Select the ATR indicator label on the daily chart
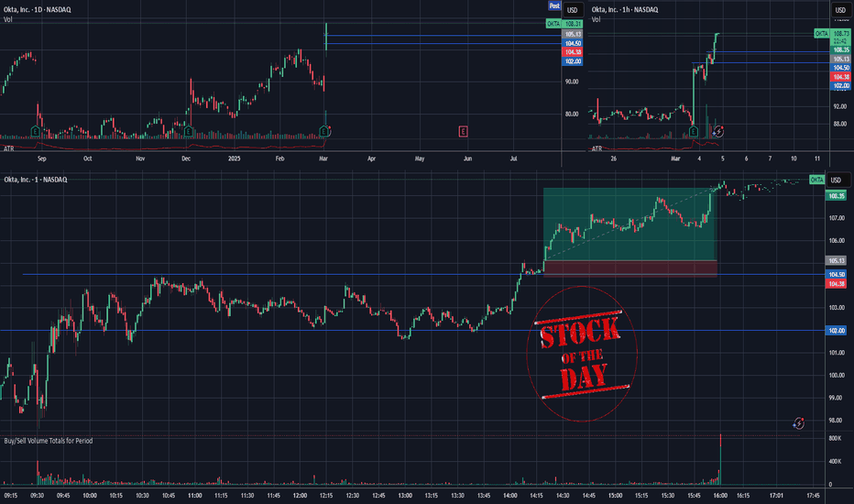854x504 pixels. pyautogui.click(x=9, y=148)
